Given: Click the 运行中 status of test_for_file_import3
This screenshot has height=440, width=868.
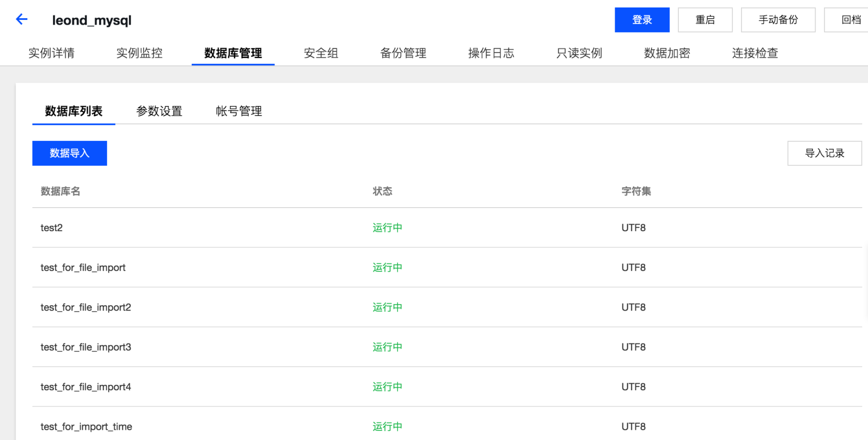Looking at the screenshot, I should pos(387,347).
